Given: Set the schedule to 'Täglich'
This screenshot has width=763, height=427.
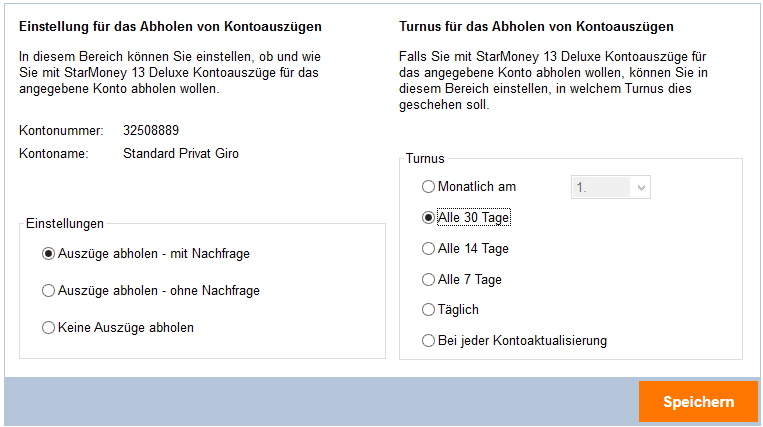Looking at the screenshot, I should [x=429, y=310].
